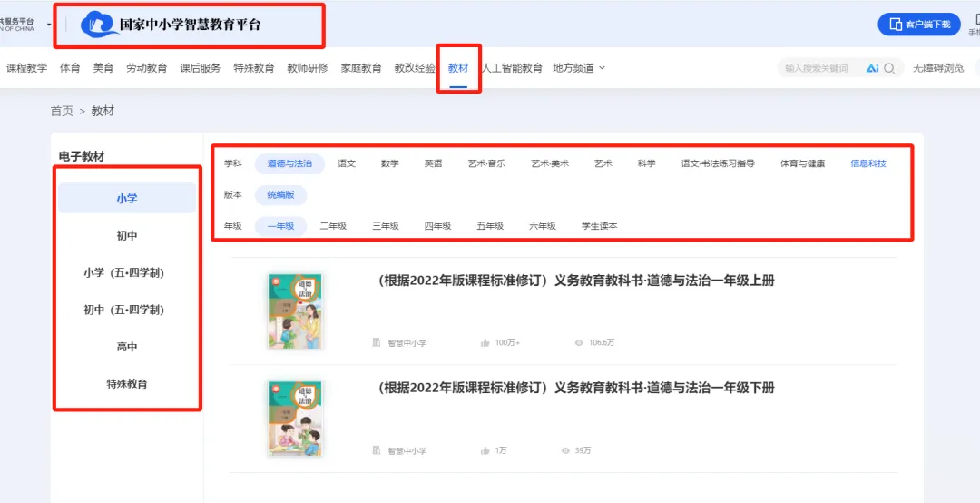
Task: Choose the 体育与健康 subject filter
Action: click(802, 164)
